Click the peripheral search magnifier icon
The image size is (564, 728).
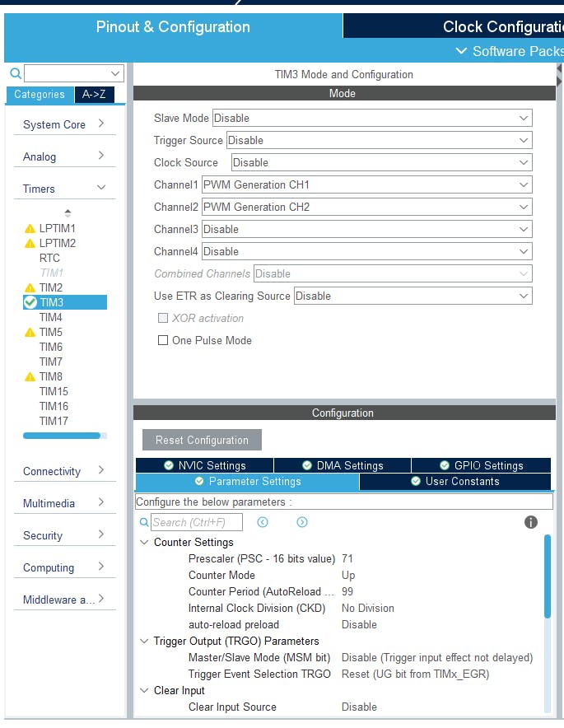tap(16, 73)
